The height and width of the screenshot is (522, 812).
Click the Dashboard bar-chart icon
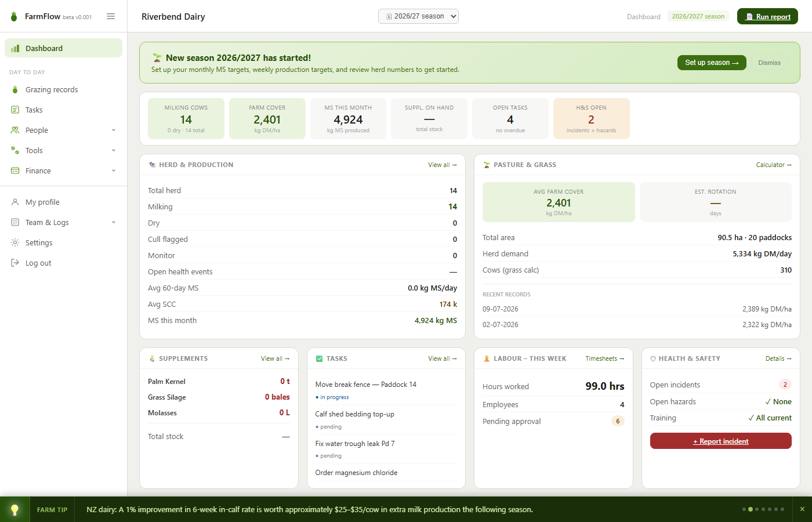(x=15, y=48)
